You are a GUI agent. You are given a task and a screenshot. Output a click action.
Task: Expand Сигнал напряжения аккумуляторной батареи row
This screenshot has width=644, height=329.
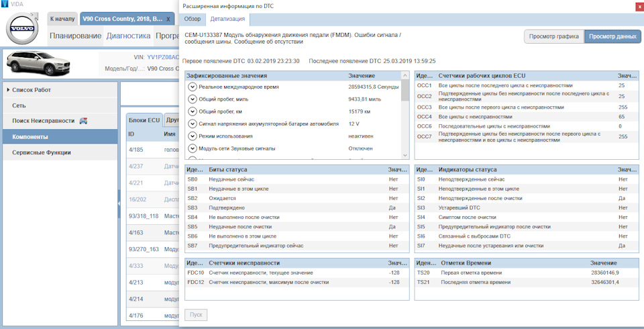click(x=192, y=124)
